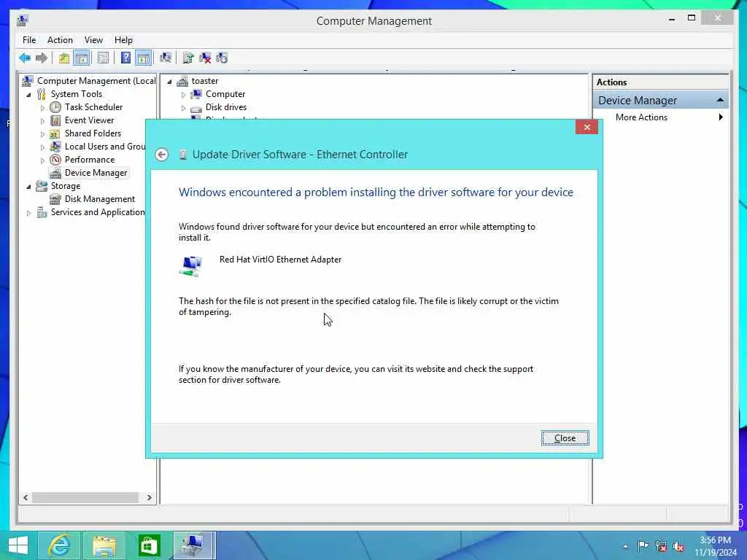This screenshot has height=560, width=747.
Task: Expand the Services and Applications node
Action: (x=28, y=213)
